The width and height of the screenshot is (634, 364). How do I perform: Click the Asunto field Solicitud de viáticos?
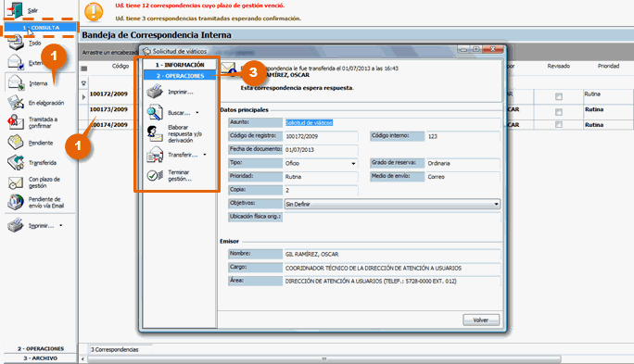click(392, 123)
